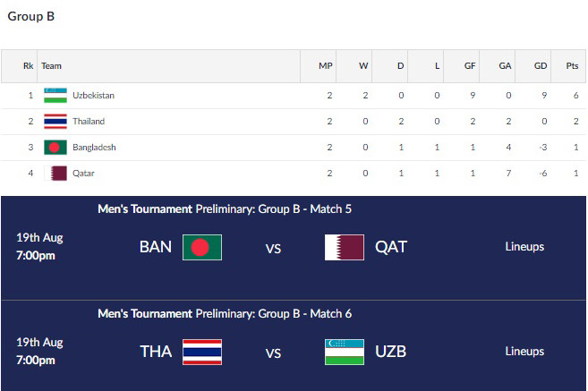Click the Pts column header
Screen dimensions: 588x391
pyautogui.click(x=572, y=65)
